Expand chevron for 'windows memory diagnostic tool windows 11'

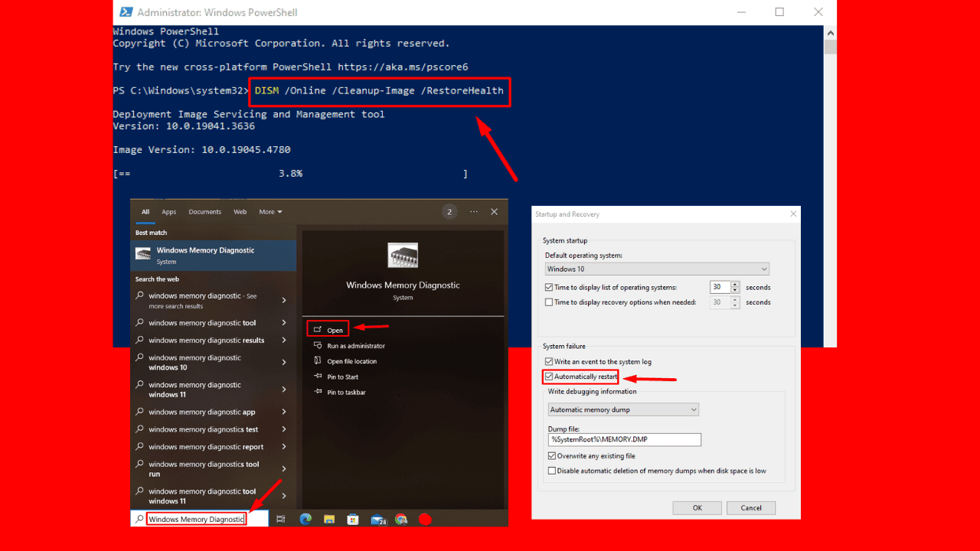pyautogui.click(x=284, y=496)
